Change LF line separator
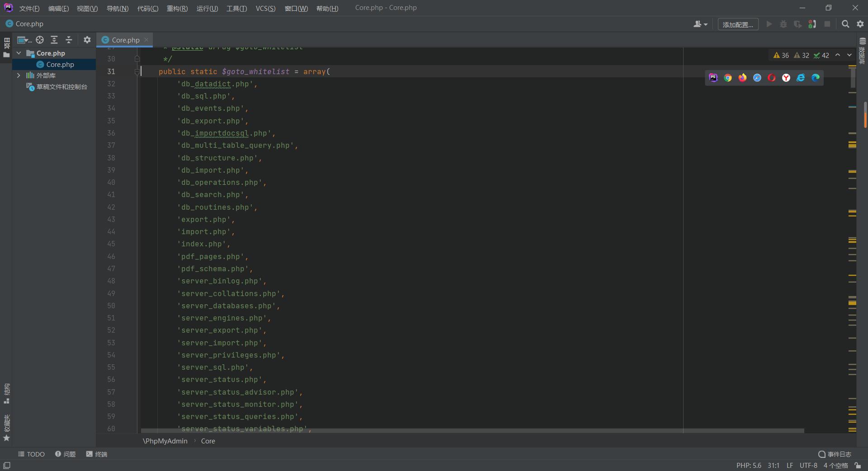The width and height of the screenshot is (868, 471). (790, 466)
